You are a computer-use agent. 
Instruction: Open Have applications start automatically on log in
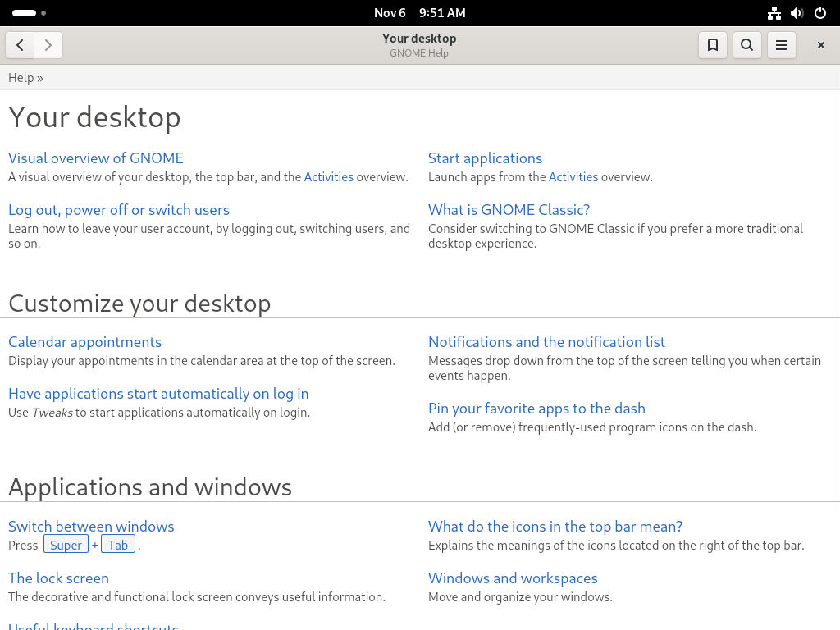point(158,394)
